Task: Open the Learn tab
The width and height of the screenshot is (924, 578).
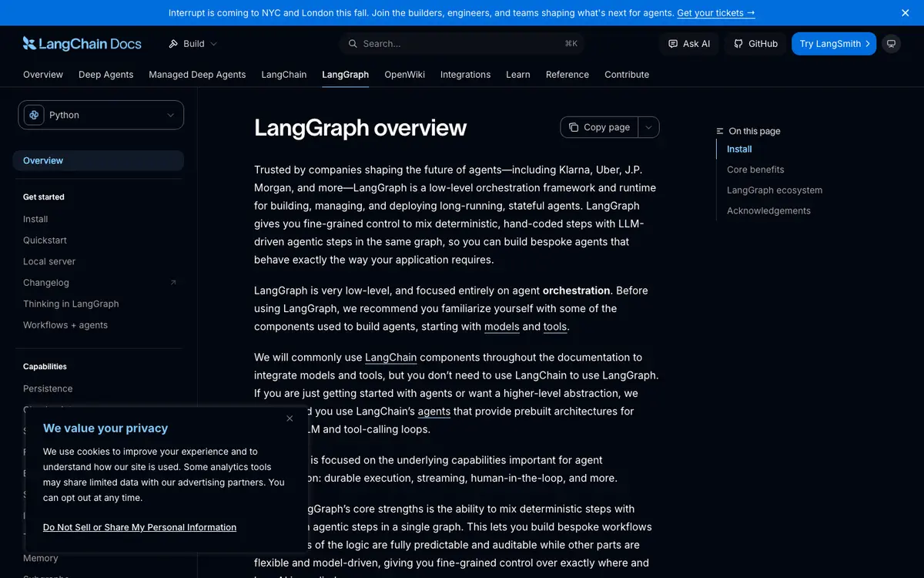Action: [518, 75]
